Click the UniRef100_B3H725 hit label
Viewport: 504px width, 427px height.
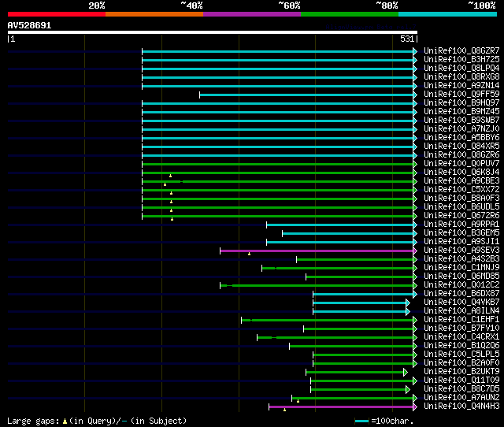click(x=461, y=60)
